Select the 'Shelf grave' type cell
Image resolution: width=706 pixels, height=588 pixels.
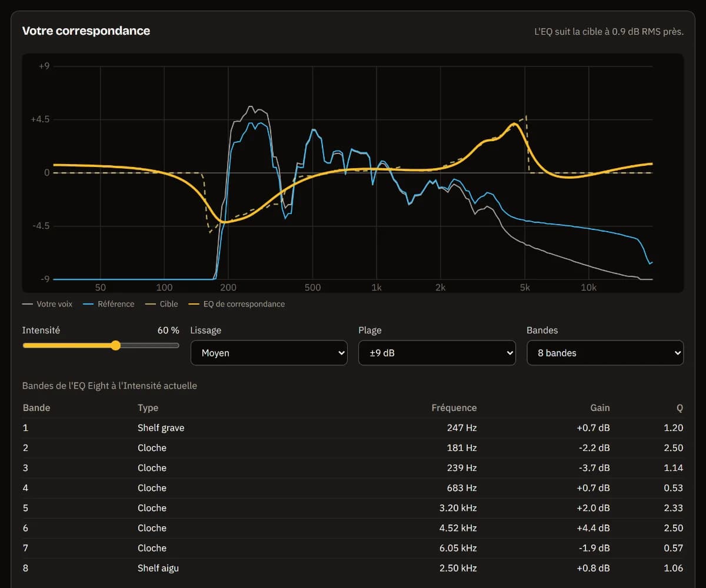pyautogui.click(x=161, y=427)
